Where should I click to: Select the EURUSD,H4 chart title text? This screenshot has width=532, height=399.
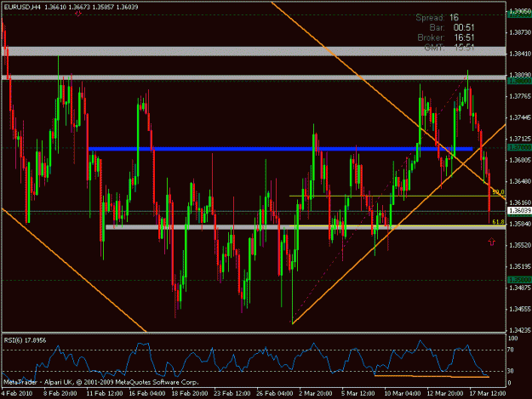(x=22, y=7)
